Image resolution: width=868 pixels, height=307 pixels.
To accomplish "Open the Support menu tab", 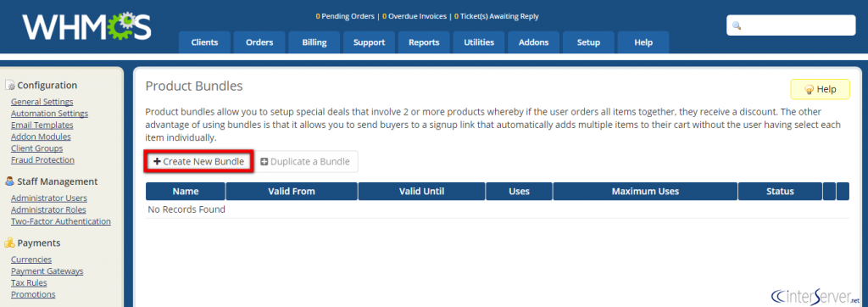I will pos(370,42).
